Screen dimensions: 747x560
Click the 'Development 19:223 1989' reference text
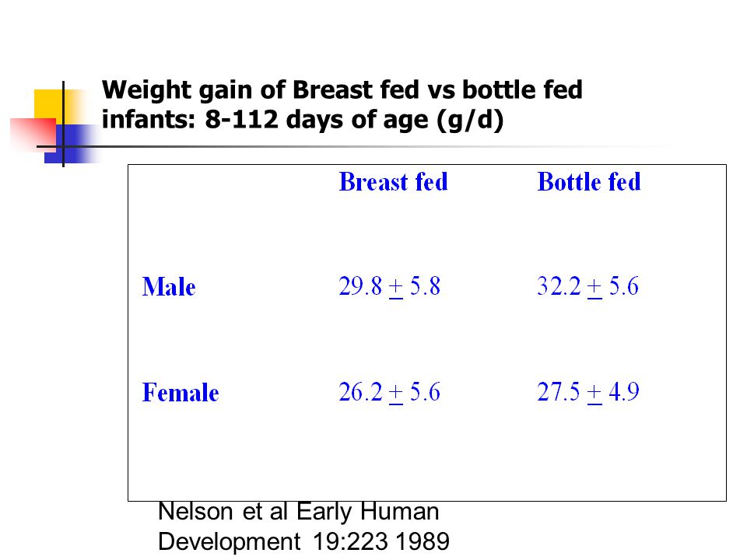tap(303, 542)
